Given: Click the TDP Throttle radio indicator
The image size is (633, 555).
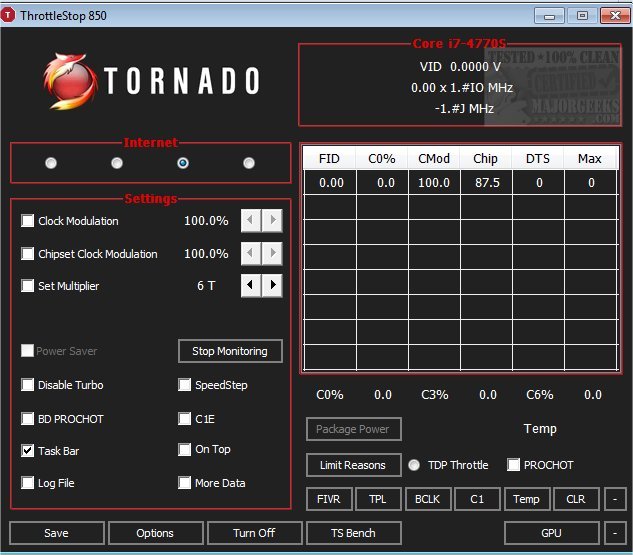Looking at the screenshot, I should [414, 465].
